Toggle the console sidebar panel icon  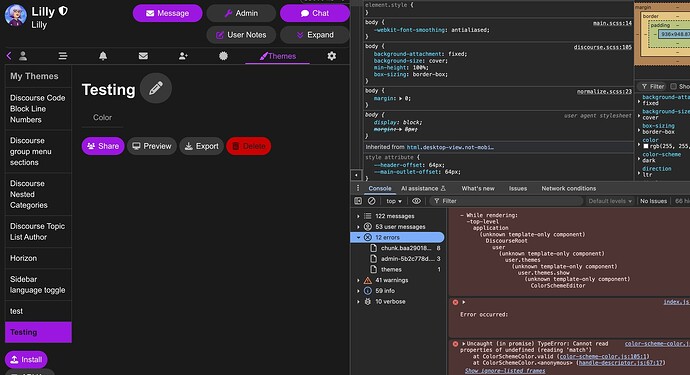(x=358, y=201)
